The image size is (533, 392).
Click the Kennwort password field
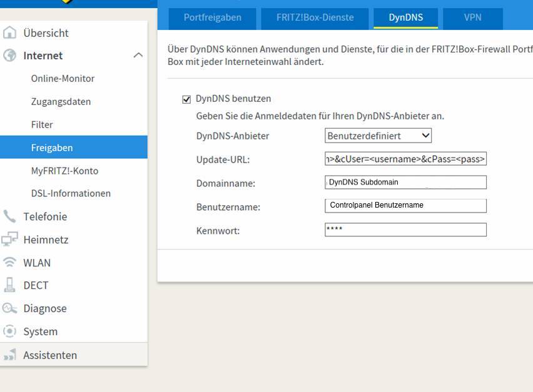[x=405, y=229]
